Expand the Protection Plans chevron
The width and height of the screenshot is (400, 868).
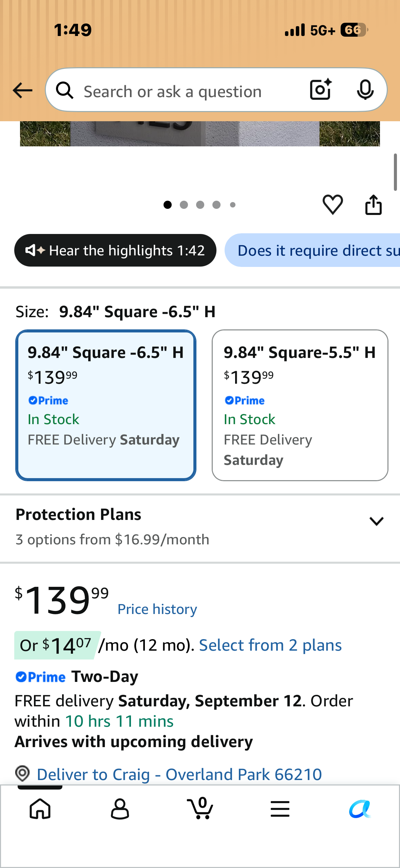pyautogui.click(x=376, y=521)
